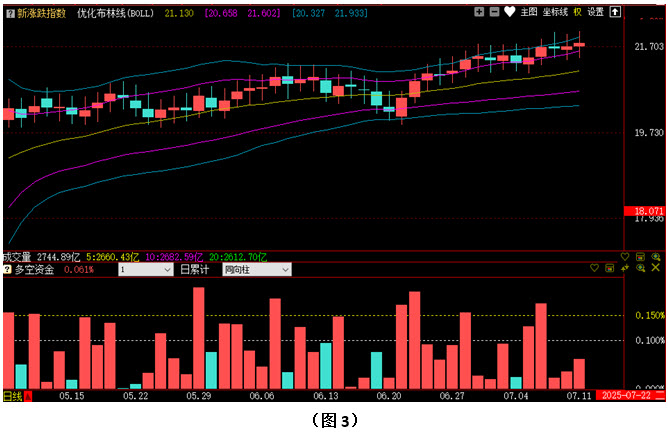Click the 05.22 date marker

coord(135,396)
